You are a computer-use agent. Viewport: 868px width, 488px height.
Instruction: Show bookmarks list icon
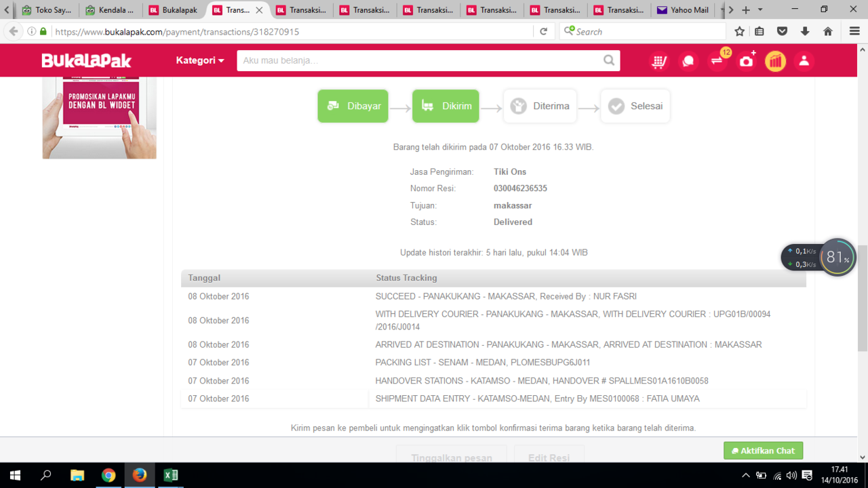coord(759,31)
